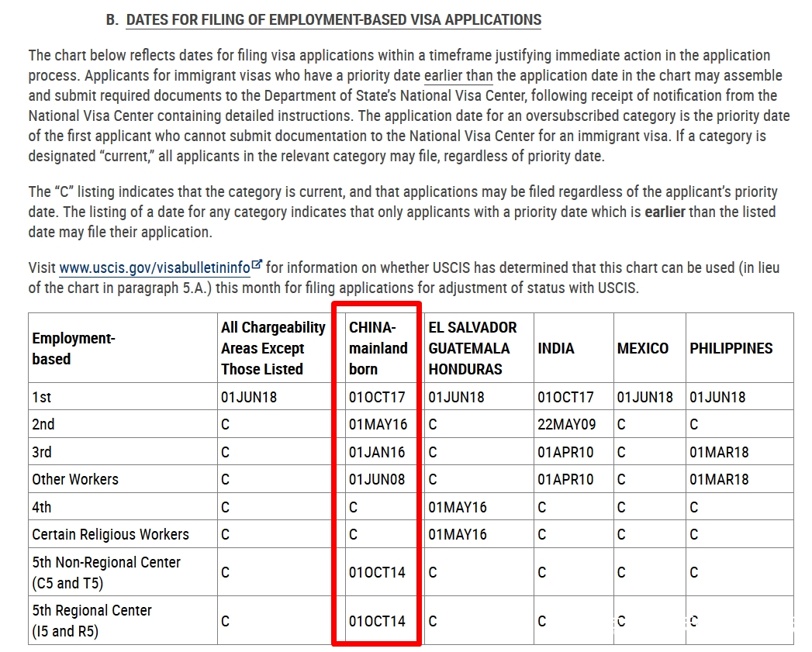Select the 'CHINA-mainland born' column header

378,348
